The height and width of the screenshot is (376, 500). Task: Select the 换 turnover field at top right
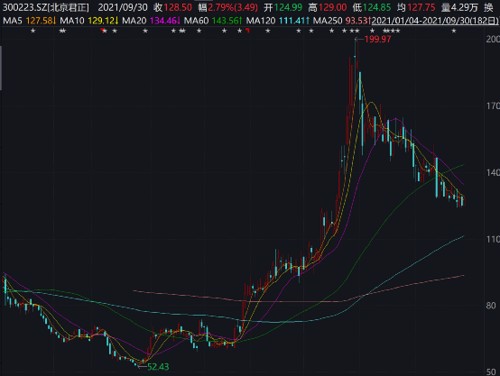click(x=489, y=7)
